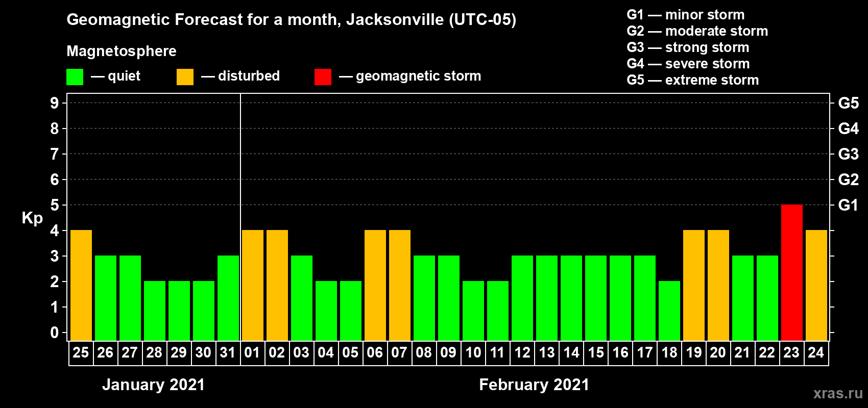Click the G3 label on right axis
Screen dimensions: 868x408
click(x=848, y=154)
